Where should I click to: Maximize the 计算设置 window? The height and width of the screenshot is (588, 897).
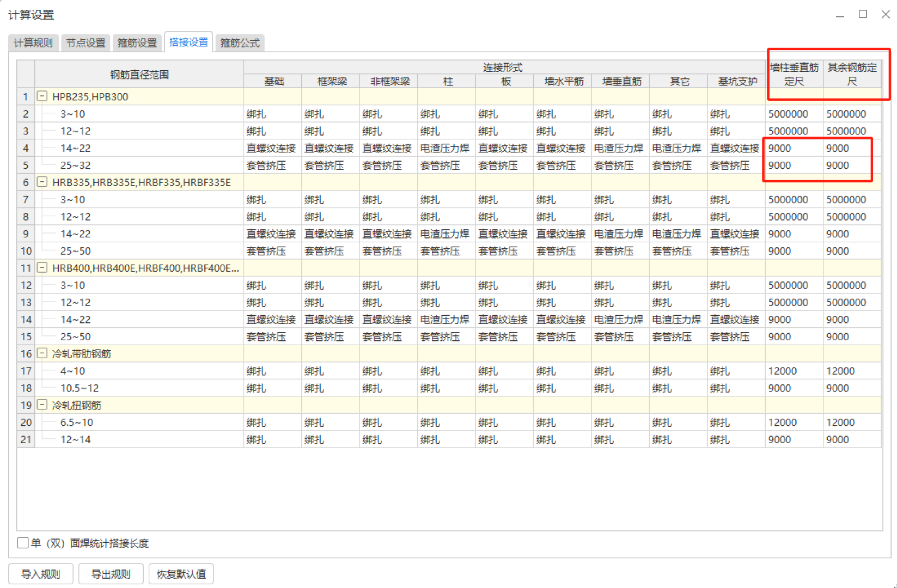[x=863, y=14]
